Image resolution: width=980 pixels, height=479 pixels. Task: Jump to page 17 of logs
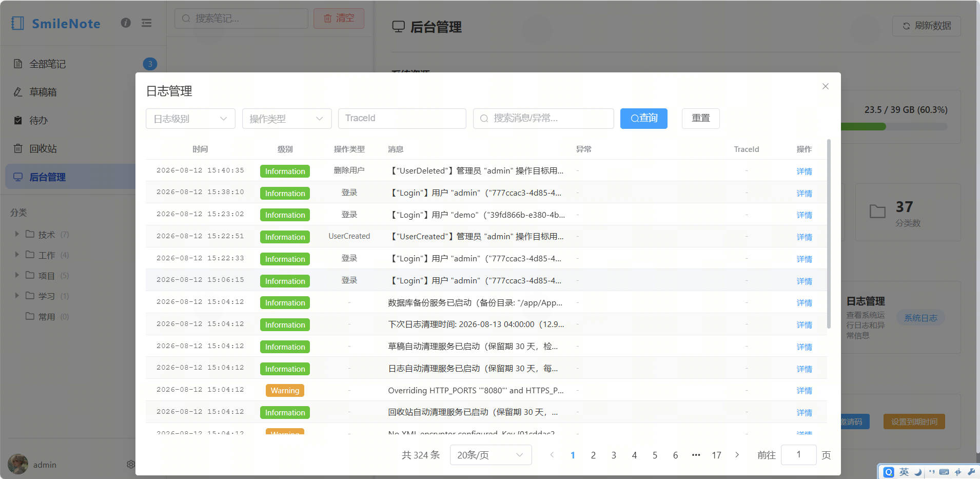click(716, 455)
